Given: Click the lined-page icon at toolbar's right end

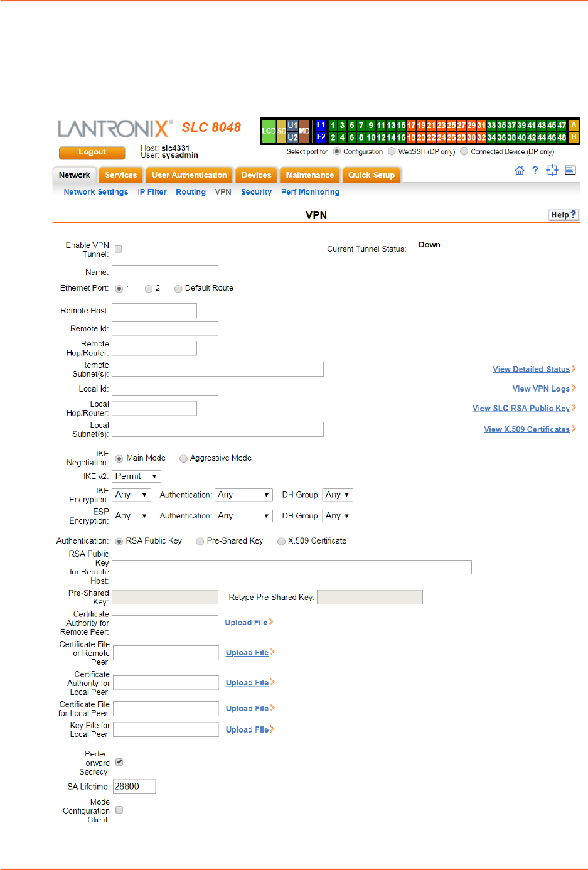Looking at the screenshot, I should 570,171.
